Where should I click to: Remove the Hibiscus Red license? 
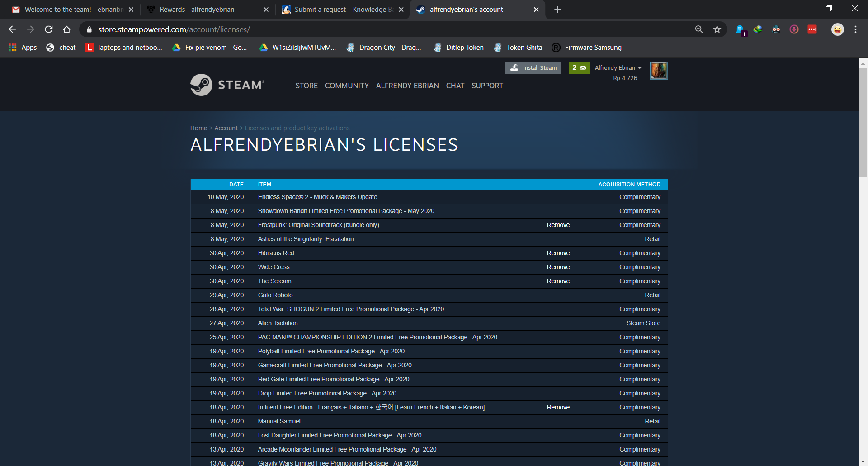(558, 253)
